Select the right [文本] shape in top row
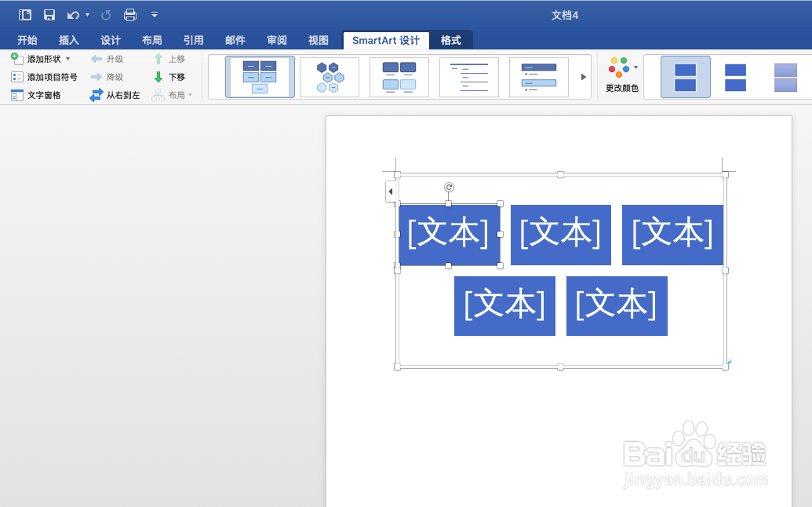The height and width of the screenshot is (507, 812). coord(672,235)
